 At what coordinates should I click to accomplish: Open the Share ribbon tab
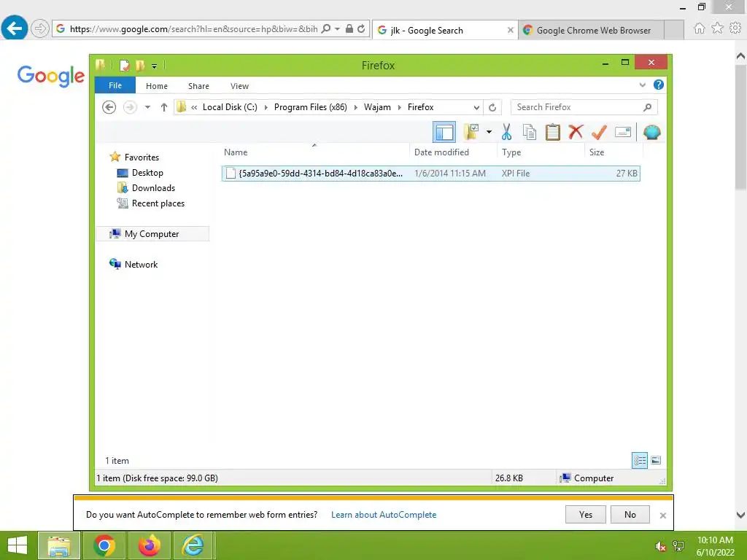tap(198, 86)
